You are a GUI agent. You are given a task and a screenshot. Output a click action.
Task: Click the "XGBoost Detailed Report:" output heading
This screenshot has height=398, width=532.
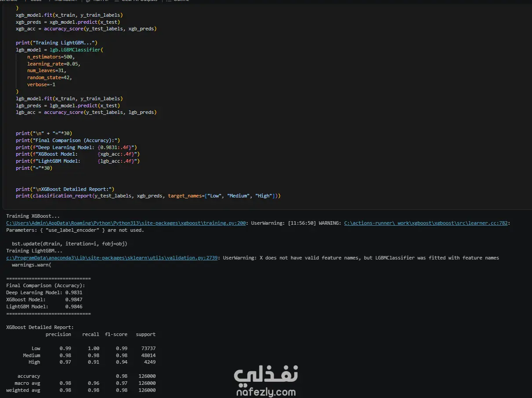[x=40, y=327]
